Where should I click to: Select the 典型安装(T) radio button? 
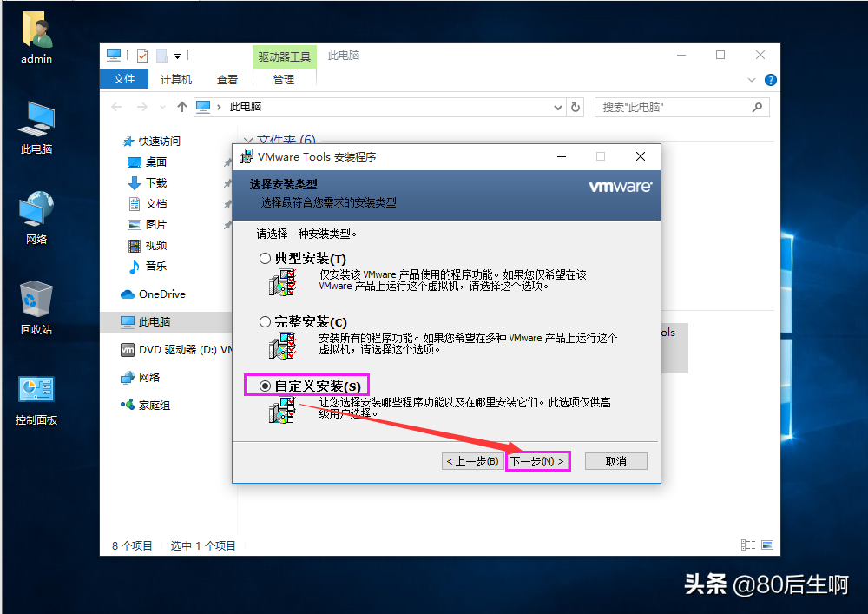click(x=265, y=259)
